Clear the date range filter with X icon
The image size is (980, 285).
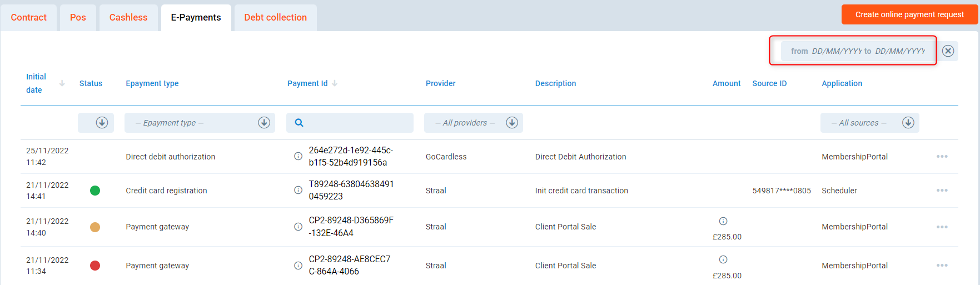click(948, 51)
